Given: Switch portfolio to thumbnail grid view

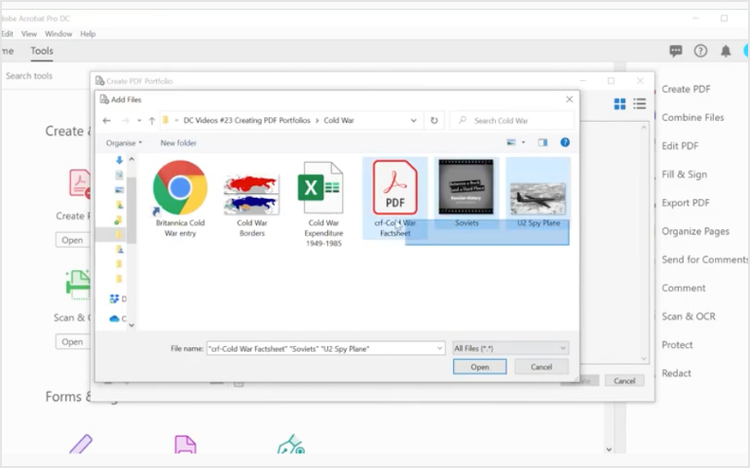Looking at the screenshot, I should point(620,104).
